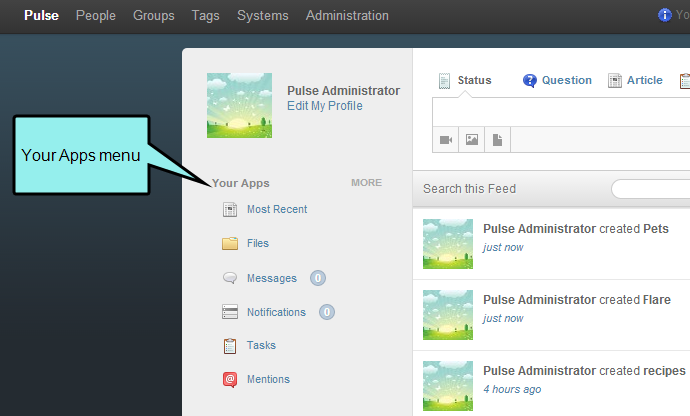This screenshot has height=416, width=690.
Task: Click the Messages speech bubble icon
Action: tap(230, 278)
